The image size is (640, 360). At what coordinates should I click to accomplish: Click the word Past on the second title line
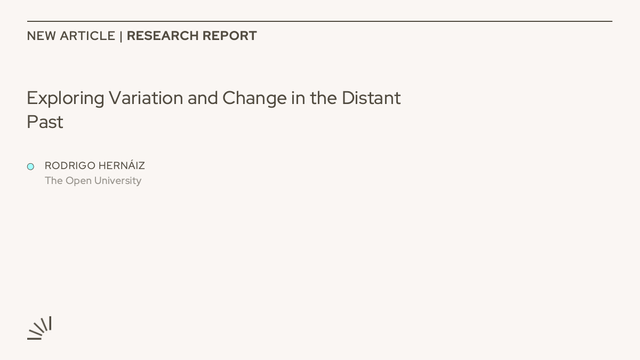point(45,122)
